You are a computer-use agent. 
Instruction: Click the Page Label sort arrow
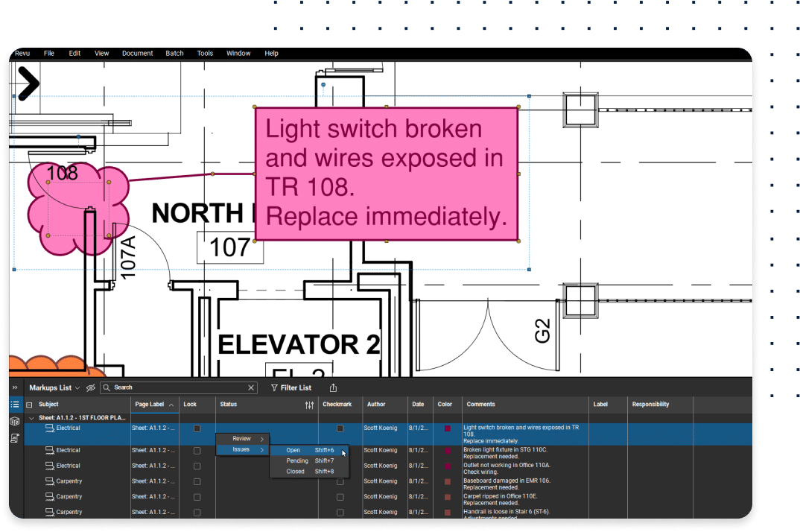pyautogui.click(x=171, y=405)
